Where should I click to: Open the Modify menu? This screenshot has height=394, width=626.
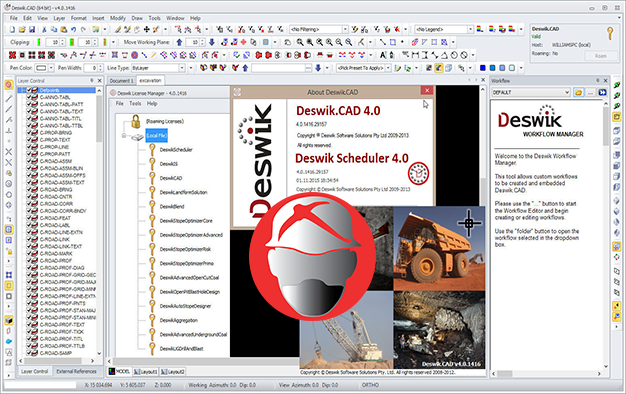(x=118, y=18)
